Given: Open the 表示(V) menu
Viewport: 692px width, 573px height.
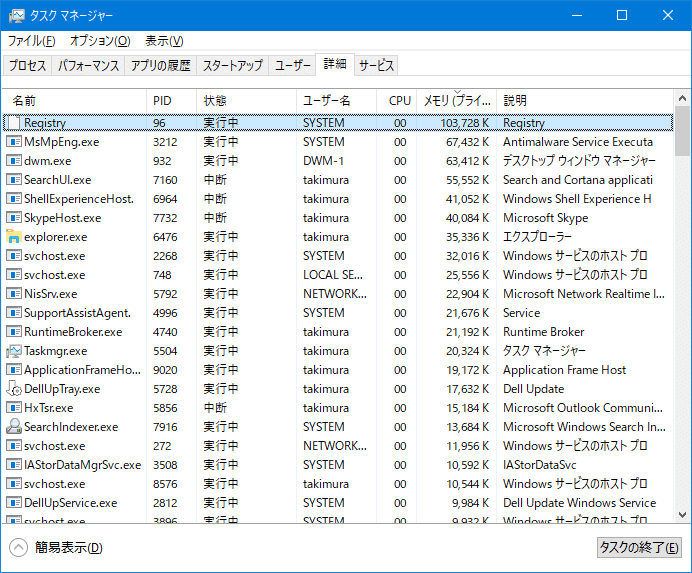Looking at the screenshot, I should (164, 41).
